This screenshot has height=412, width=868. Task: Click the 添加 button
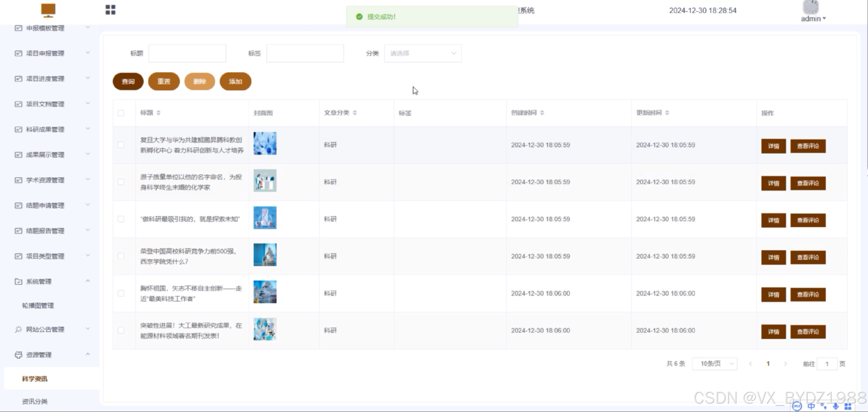click(x=235, y=81)
